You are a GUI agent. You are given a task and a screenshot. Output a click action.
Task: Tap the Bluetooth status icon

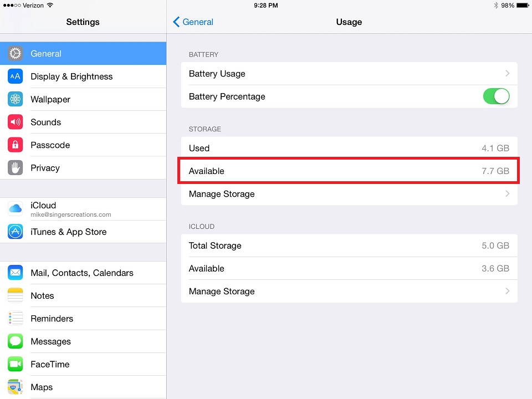pyautogui.click(x=495, y=6)
